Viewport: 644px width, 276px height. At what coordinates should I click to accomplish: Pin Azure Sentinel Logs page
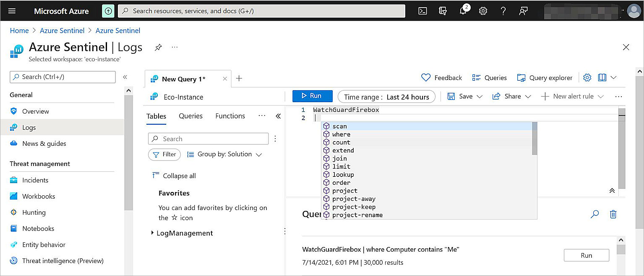point(158,47)
